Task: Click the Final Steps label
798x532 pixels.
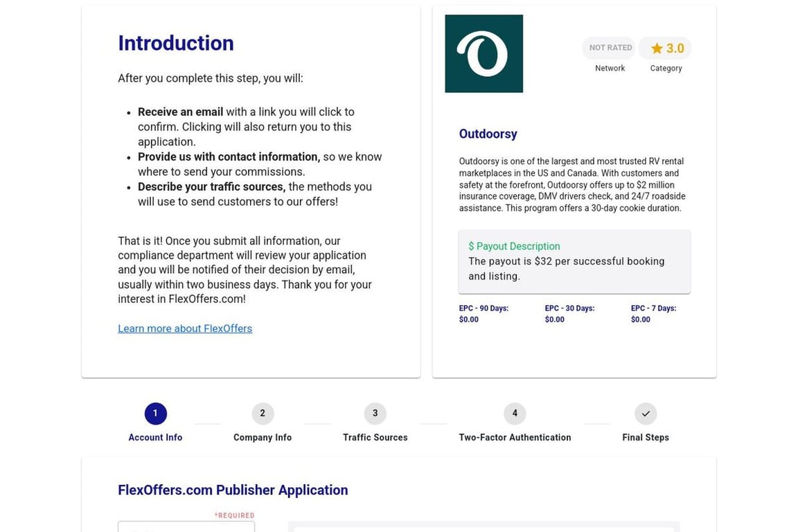Action: [646, 437]
